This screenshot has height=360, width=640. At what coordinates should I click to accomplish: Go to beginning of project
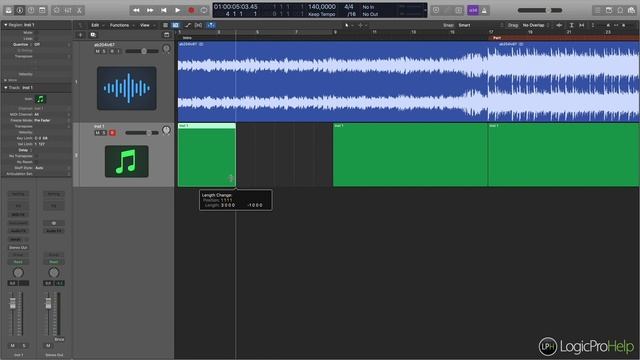pyautogui.click(x=164, y=10)
